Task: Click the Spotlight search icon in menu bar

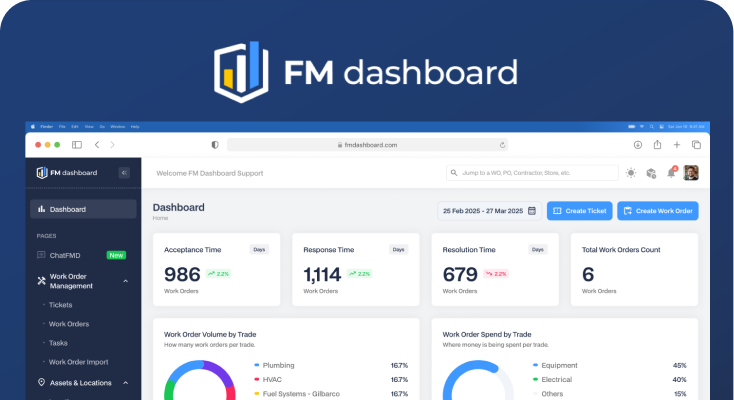Action: point(652,126)
